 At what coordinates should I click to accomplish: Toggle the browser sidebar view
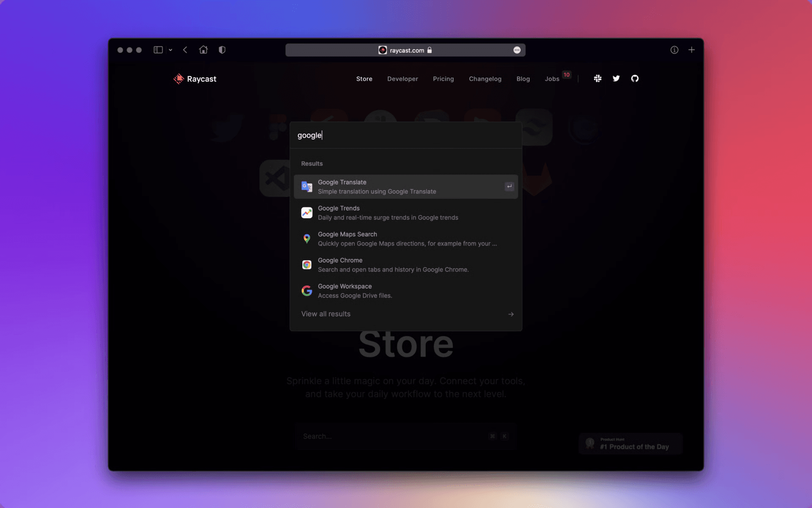[157, 49]
